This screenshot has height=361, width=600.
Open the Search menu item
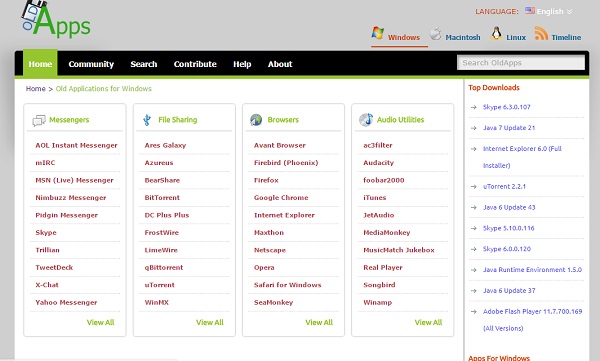[144, 64]
